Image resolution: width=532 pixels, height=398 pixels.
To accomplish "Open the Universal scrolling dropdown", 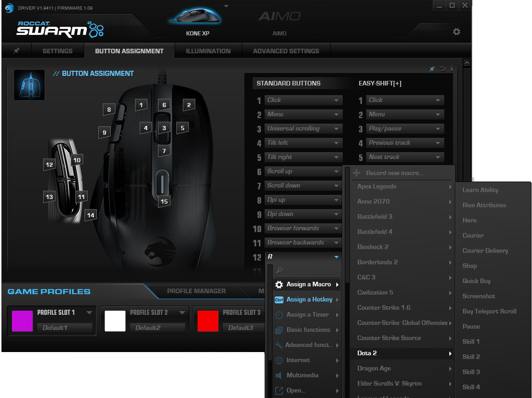I will (303, 129).
